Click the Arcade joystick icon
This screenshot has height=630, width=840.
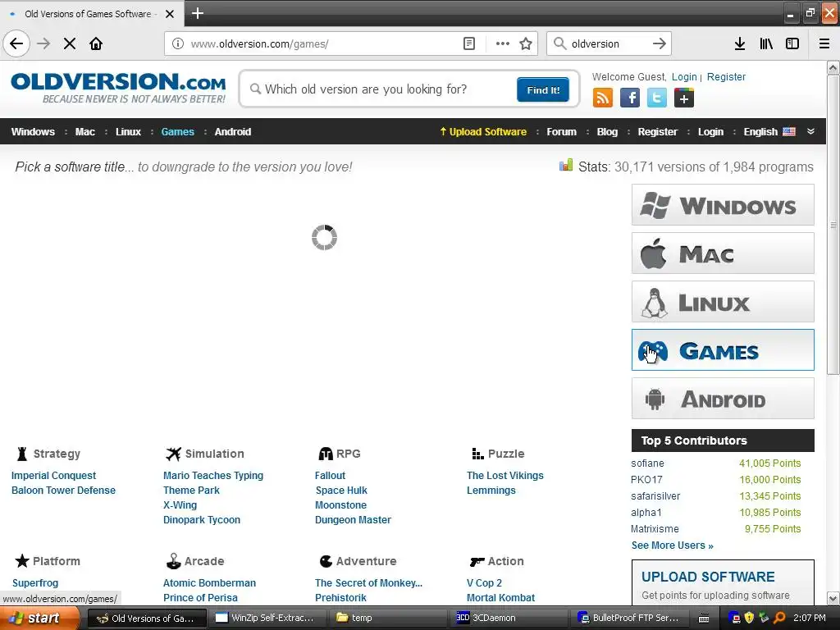tap(173, 561)
